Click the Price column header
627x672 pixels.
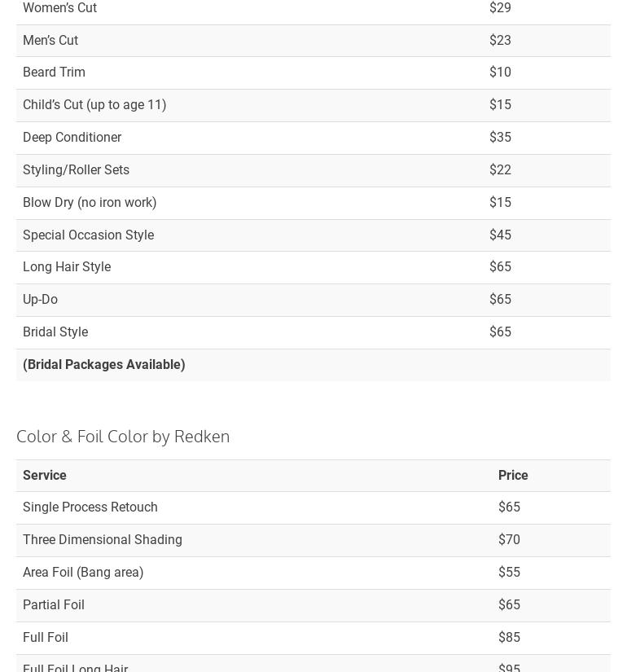[513, 476]
